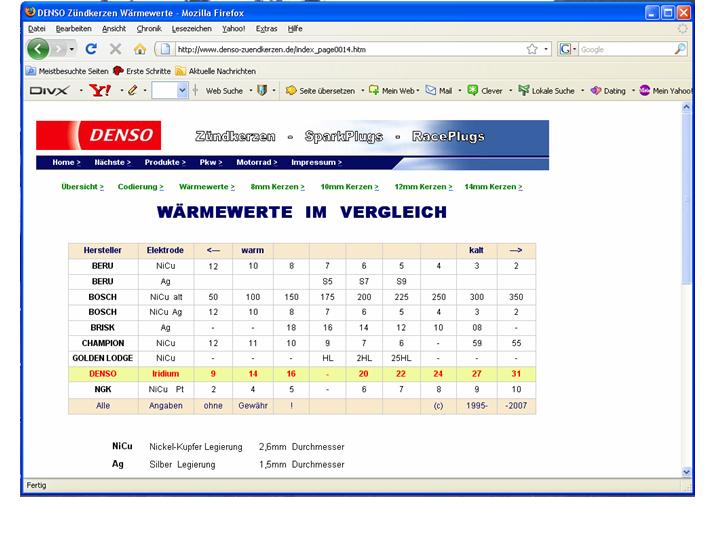Image resolution: width=720 pixels, height=540 pixels.
Task: Open the 8mm Kerzen > link
Action: (277, 187)
